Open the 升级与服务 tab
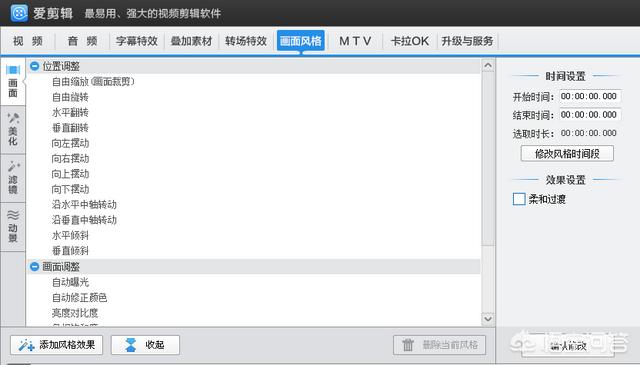Viewport: 640px width, 365px height. point(467,41)
